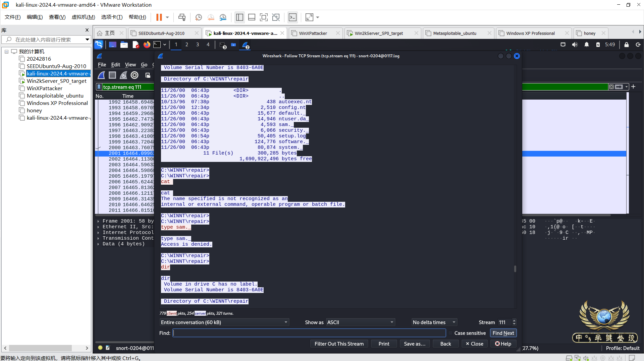Click the tcp.stream eq 111 filter field

click(x=127, y=87)
